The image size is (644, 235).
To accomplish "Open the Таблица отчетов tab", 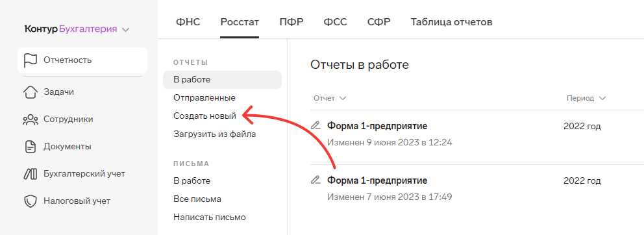I will pyautogui.click(x=451, y=22).
